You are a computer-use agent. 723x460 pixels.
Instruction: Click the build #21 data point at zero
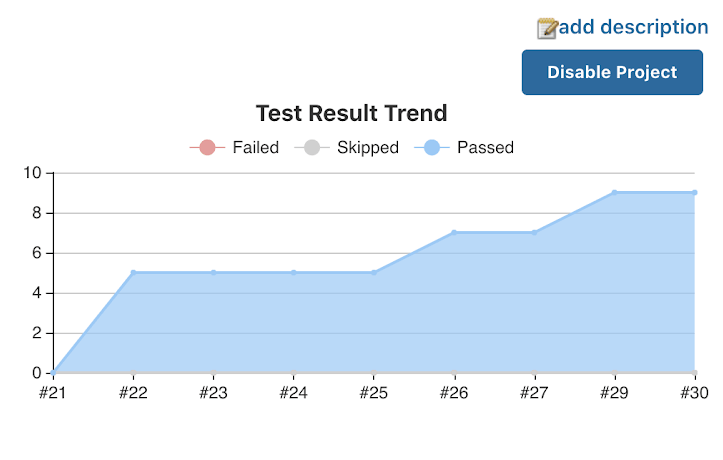(53, 372)
